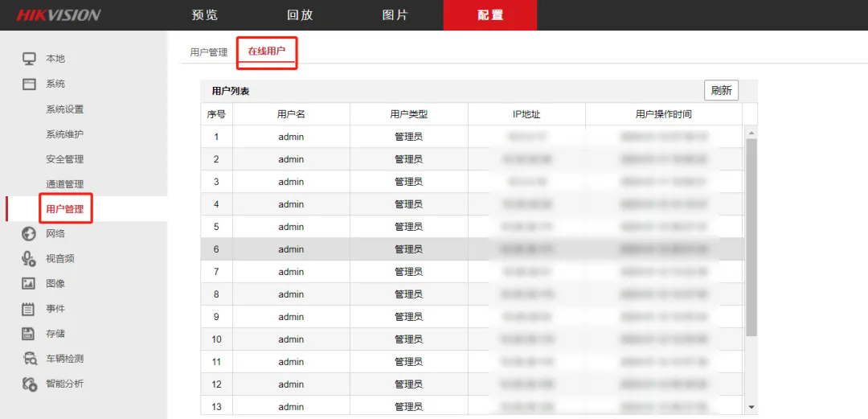The width and height of the screenshot is (868, 419).
Task: Click the calendar icon beside 事件
Action: (29, 309)
